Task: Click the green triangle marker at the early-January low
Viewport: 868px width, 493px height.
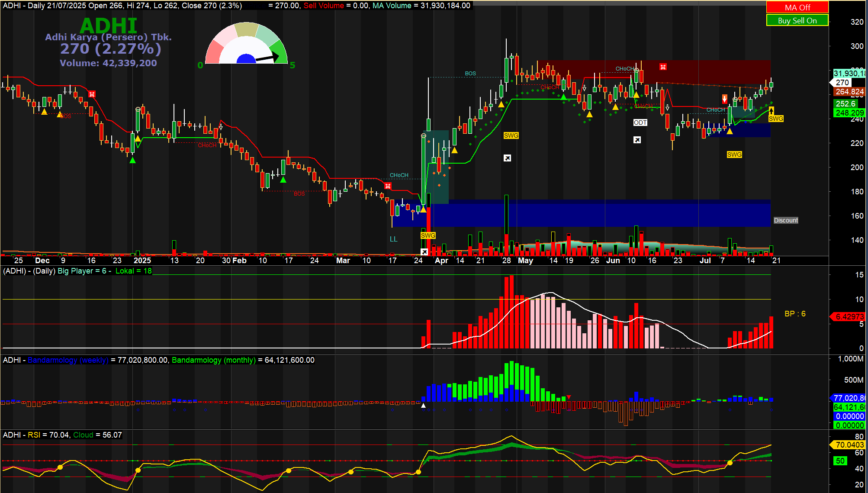Action: pos(132,160)
